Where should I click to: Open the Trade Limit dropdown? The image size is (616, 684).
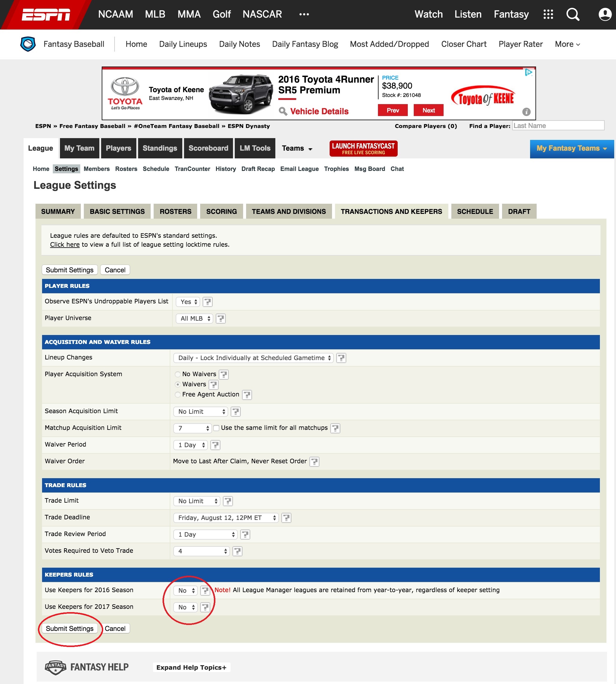click(x=197, y=501)
